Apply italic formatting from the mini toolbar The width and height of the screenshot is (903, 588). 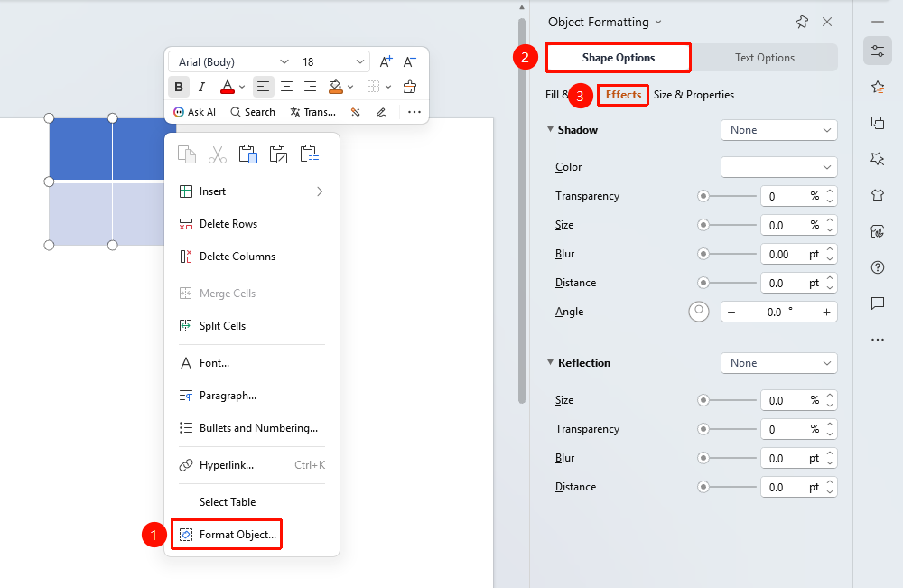[x=201, y=87]
